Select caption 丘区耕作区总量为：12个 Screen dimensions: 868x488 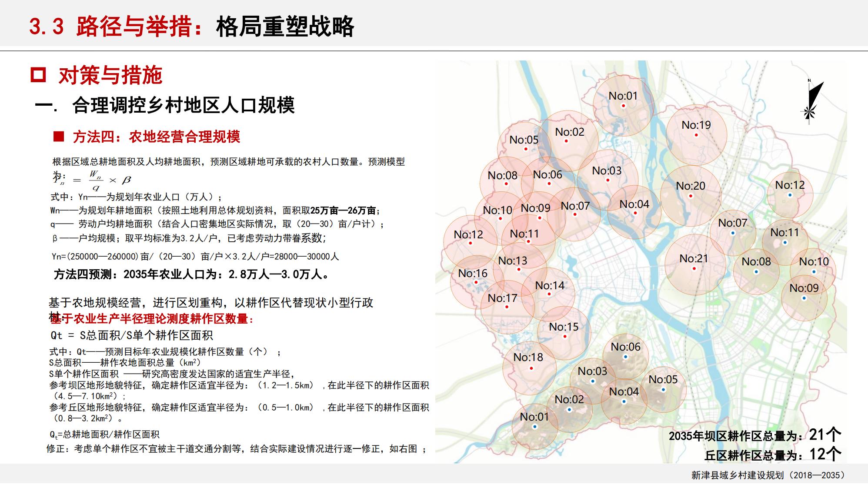[x=773, y=455]
